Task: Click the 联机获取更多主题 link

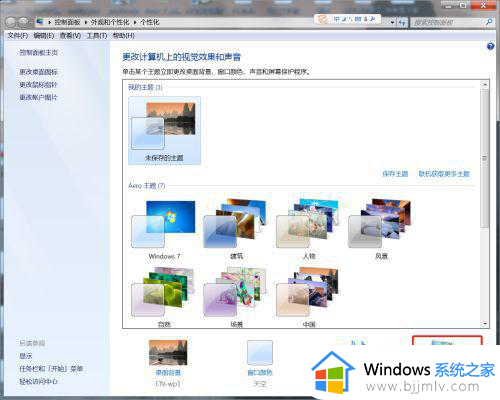Action: pos(444,174)
